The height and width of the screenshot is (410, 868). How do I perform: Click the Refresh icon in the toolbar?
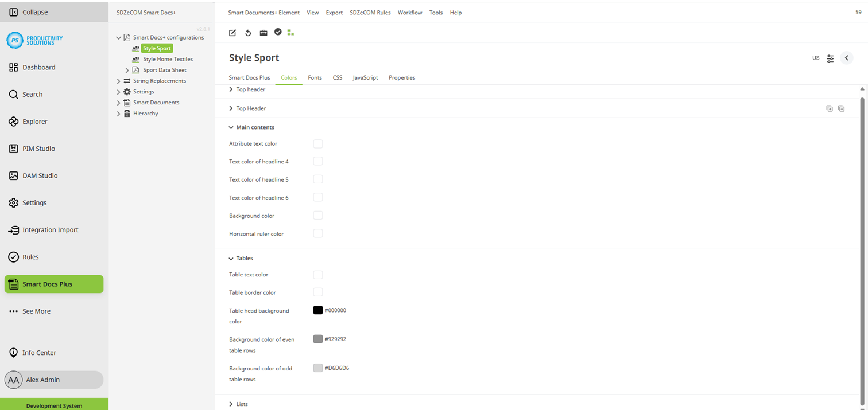coord(247,33)
